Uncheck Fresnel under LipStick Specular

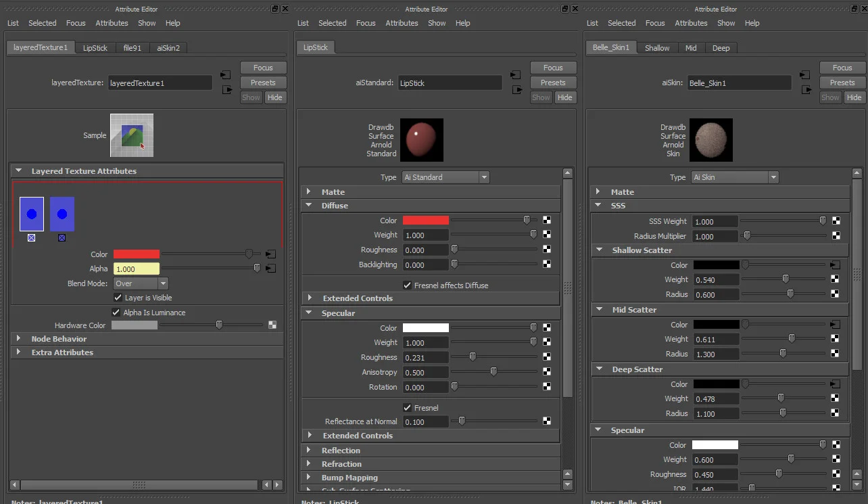[407, 408]
